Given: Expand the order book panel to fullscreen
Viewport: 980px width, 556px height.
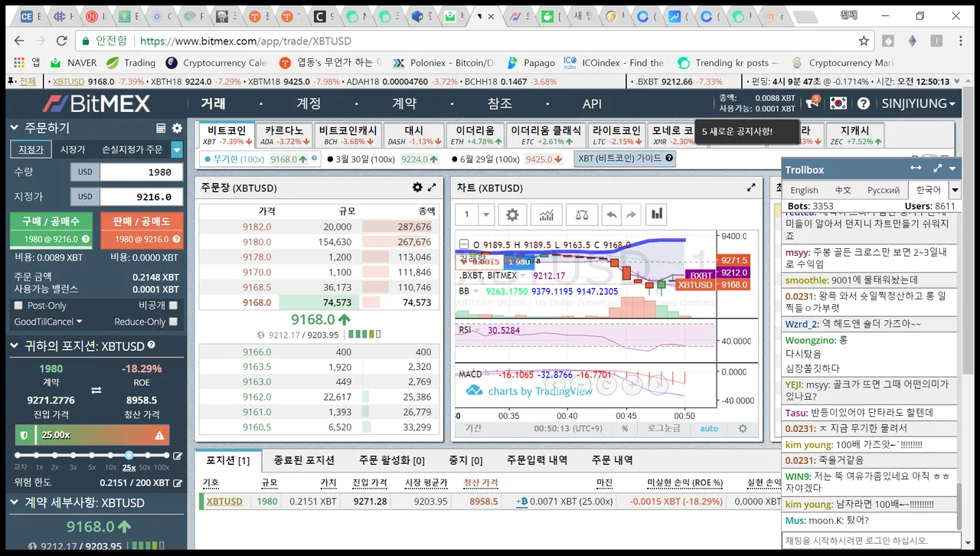Looking at the screenshot, I should click(432, 187).
